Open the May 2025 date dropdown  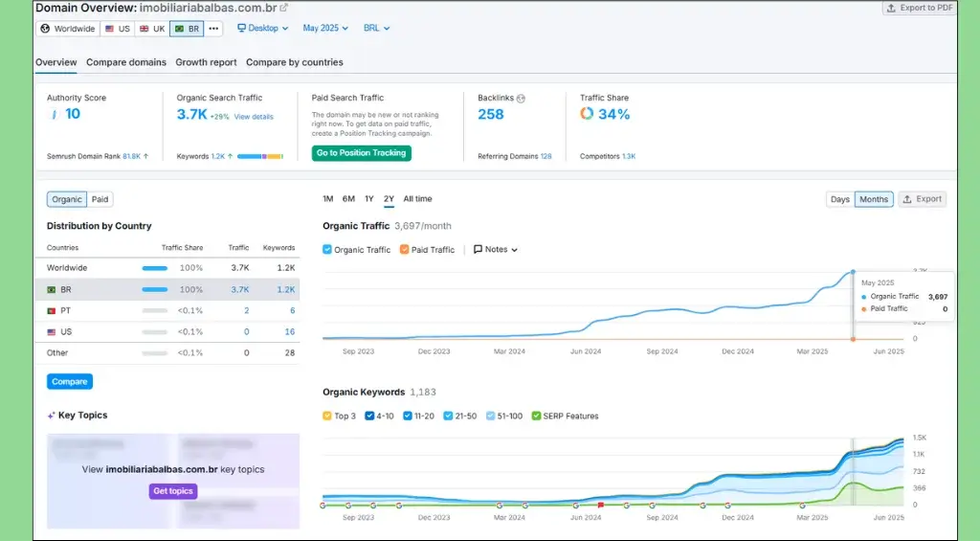[x=325, y=28]
